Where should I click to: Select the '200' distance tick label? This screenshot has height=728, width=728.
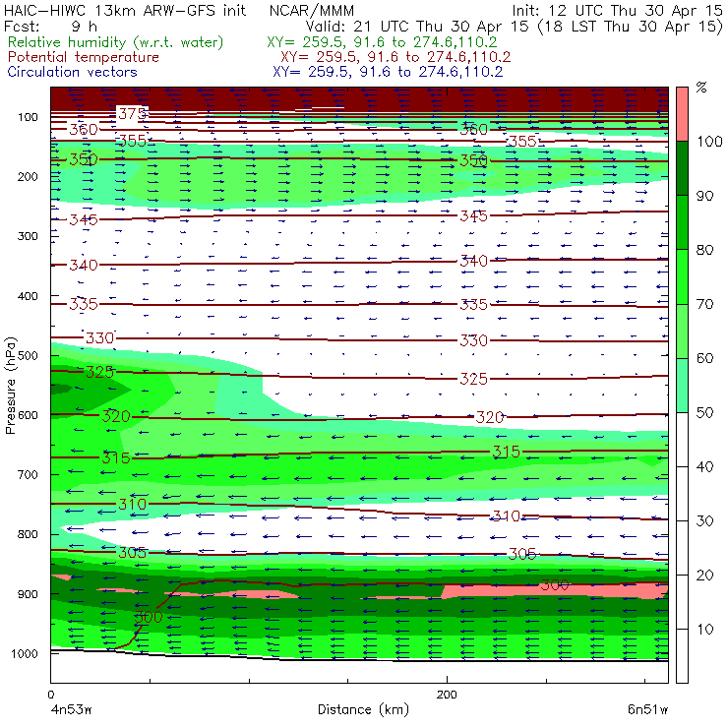click(447, 695)
